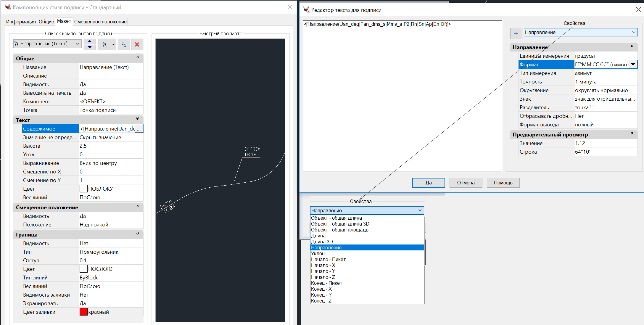The height and width of the screenshot is (325, 644).
Task: Insert property using the left arrow icon
Action: [x=516, y=33]
